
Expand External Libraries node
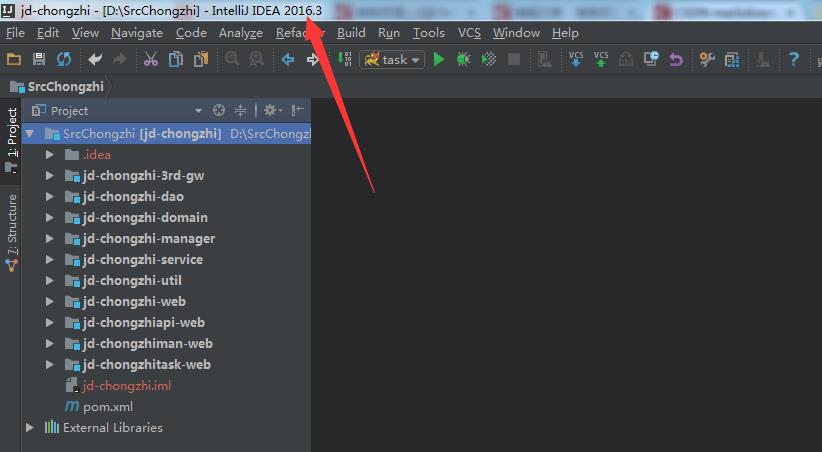30,427
